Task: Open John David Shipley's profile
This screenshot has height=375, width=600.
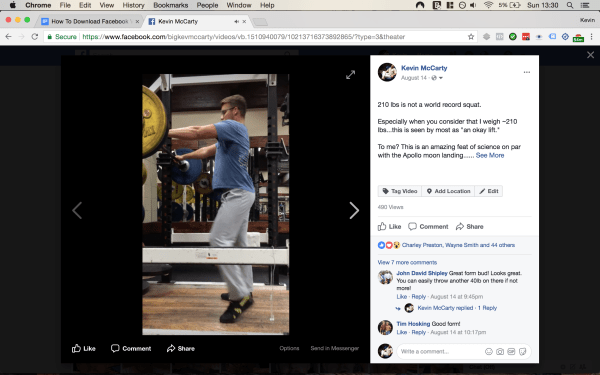Action: coord(422,273)
